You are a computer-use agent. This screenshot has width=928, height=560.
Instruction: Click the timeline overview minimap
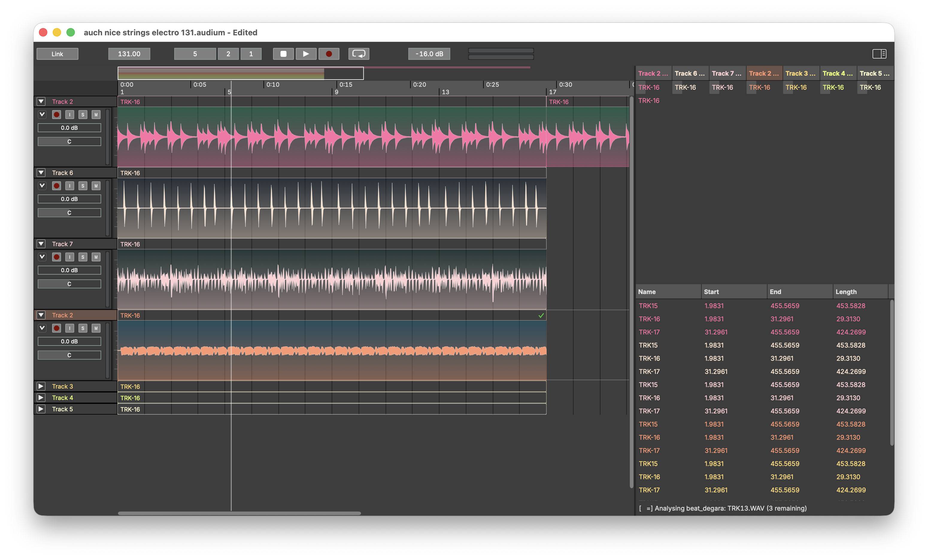(x=240, y=73)
